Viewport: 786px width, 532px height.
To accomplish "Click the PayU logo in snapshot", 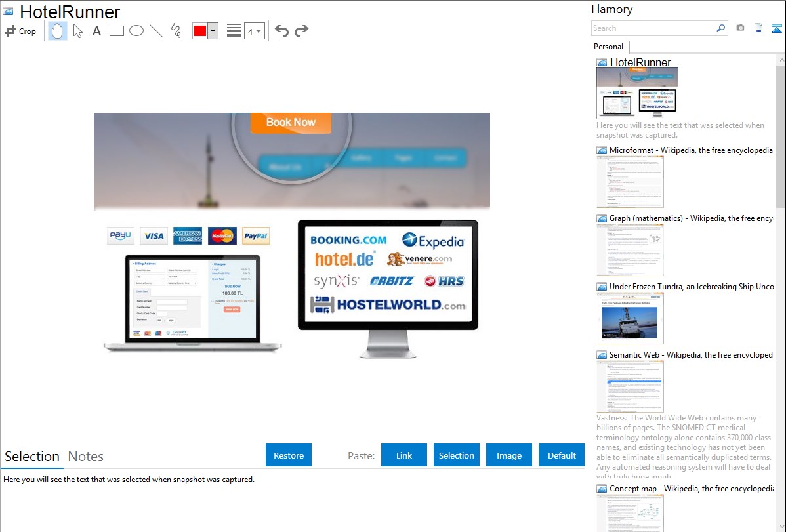I will [121, 235].
